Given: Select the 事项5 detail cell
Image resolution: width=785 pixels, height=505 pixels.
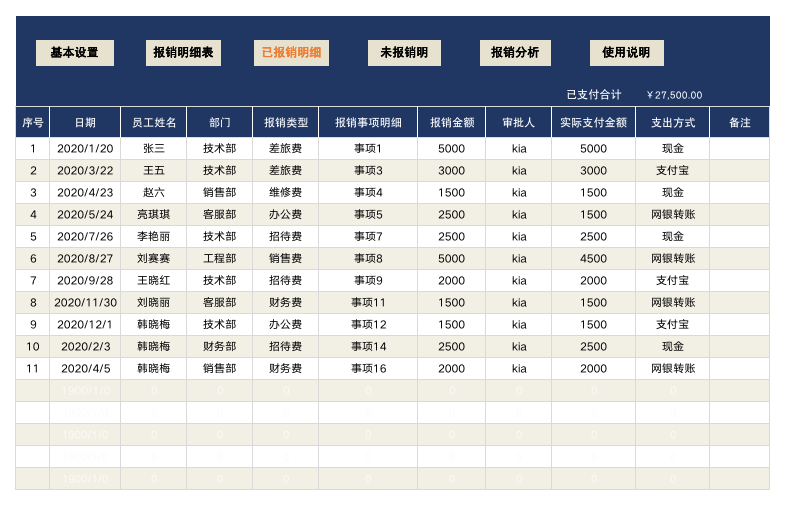Looking at the screenshot, I should [x=368, y=215].
